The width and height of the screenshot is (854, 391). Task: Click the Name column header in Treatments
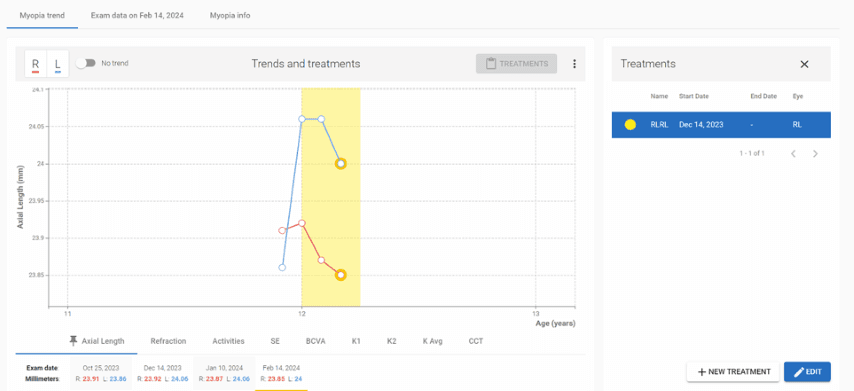[658, 96]
